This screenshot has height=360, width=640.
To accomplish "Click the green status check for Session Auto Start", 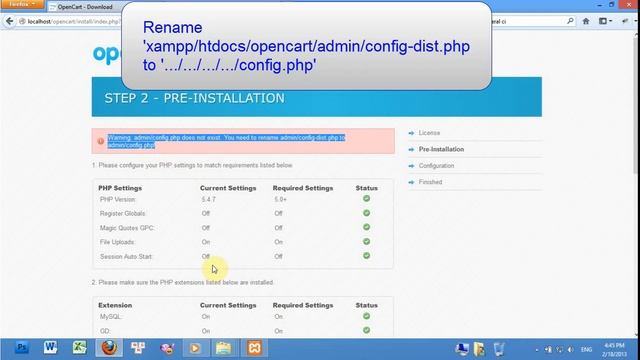I will [x=367, y=256].
